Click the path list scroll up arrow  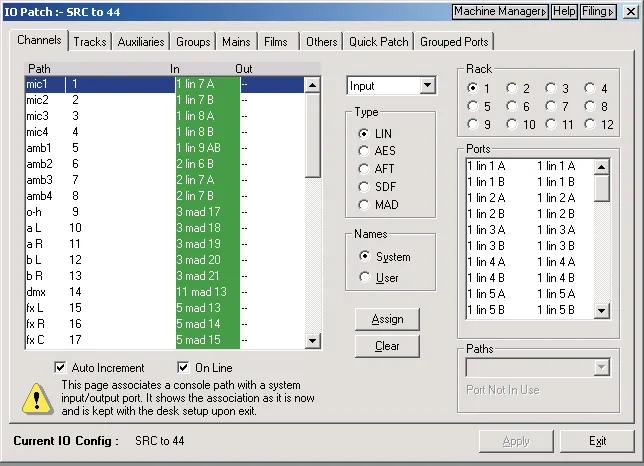pyautogui.click(x=312, y=85)
